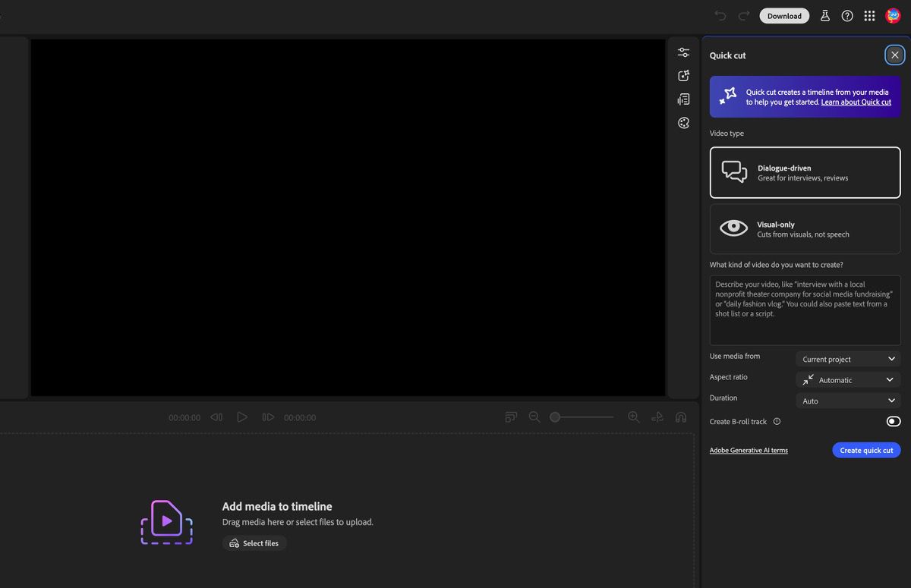Click Create quick cut button

[866, 451]
